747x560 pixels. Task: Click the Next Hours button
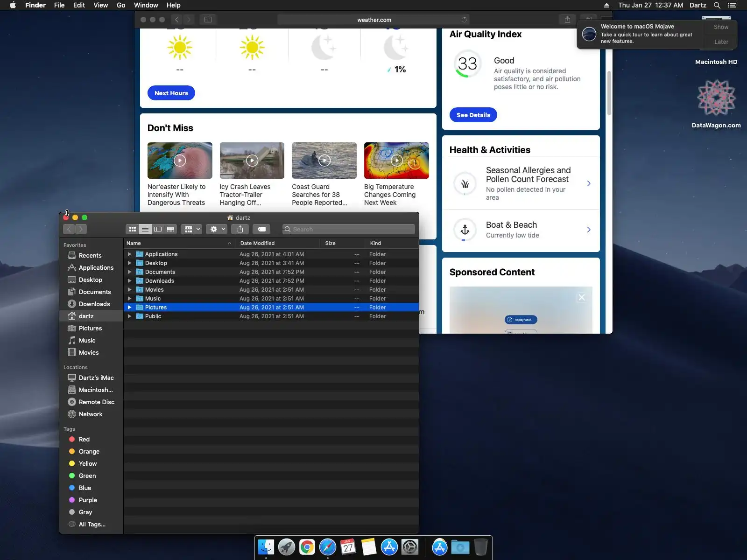171,93
